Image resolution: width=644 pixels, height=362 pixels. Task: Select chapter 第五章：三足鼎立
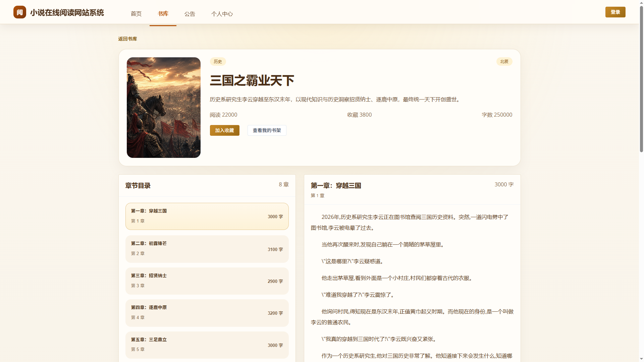[207, 345]
